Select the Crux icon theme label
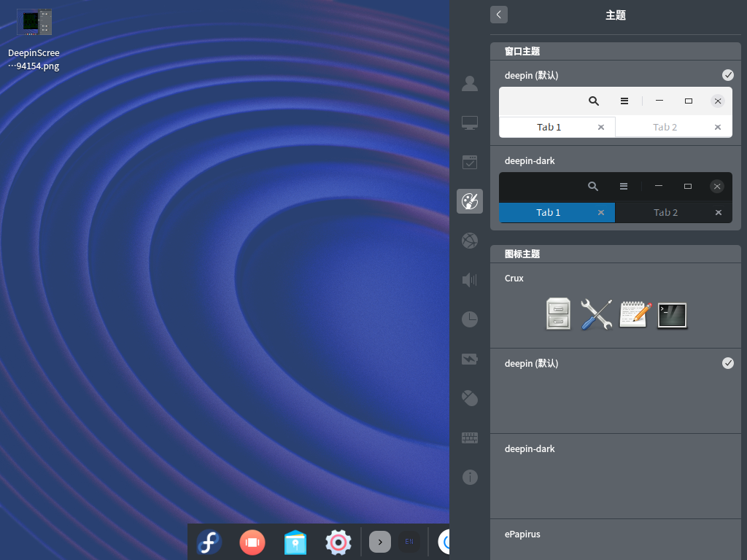This screenshot has height=560, width=747. click(x=514, y=278)
